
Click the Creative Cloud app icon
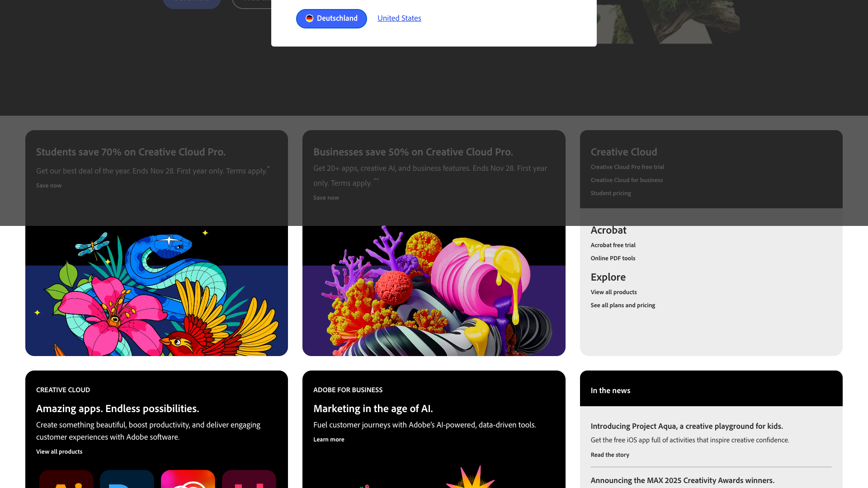pyautogui.click(x=188, y=483)
